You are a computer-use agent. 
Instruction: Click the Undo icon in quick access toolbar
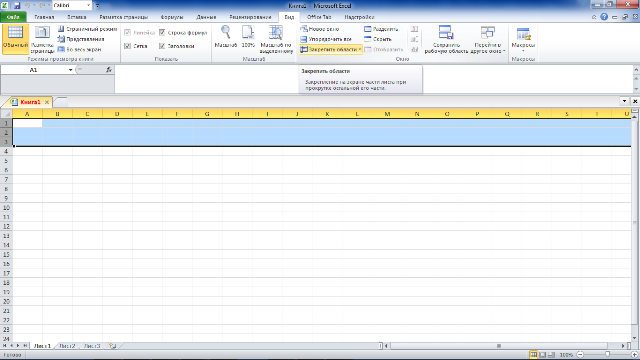tap(28, 6)
